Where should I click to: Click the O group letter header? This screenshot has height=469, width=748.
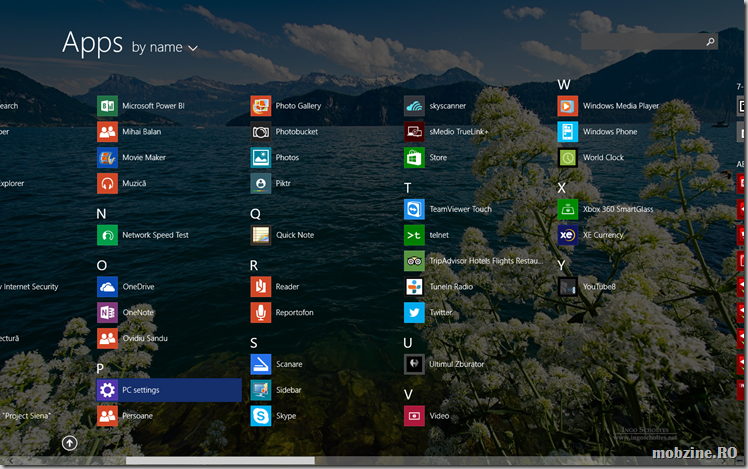(x=102, y=265)
